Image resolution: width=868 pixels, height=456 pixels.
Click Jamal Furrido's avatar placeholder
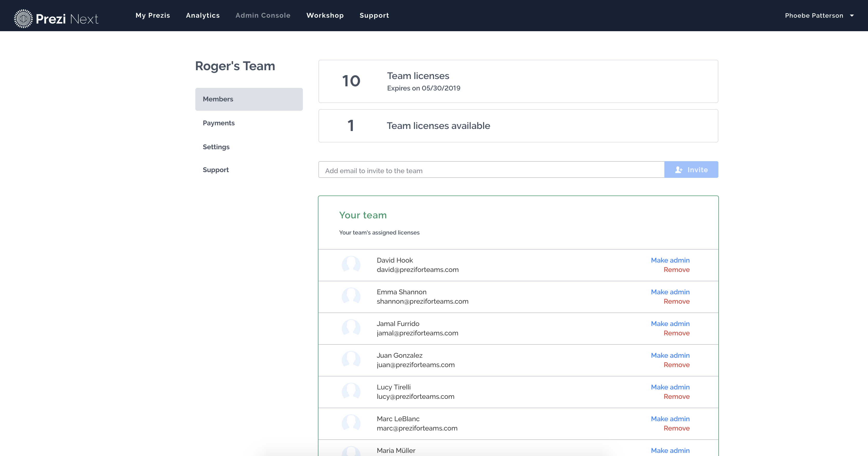pos(351,328)
